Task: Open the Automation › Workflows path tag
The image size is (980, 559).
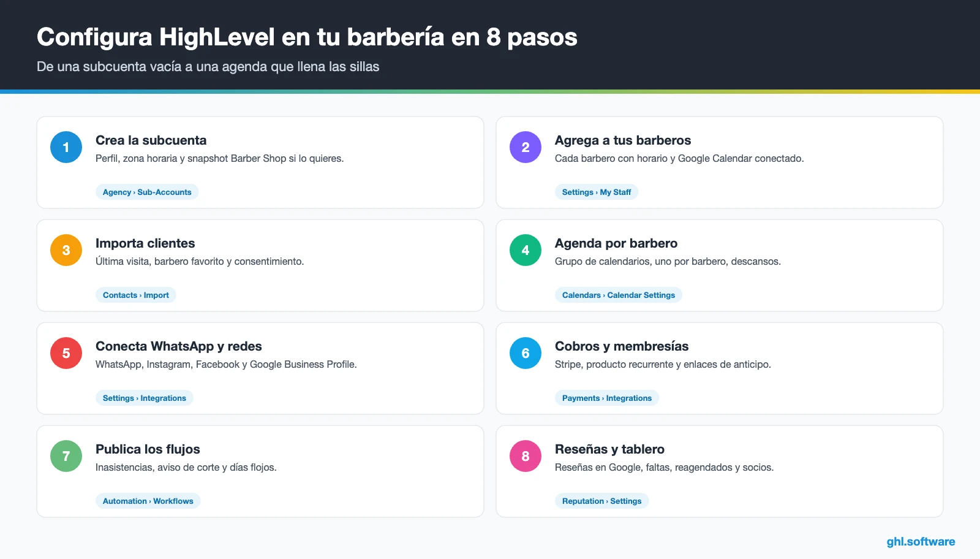Action: point(148,501)
